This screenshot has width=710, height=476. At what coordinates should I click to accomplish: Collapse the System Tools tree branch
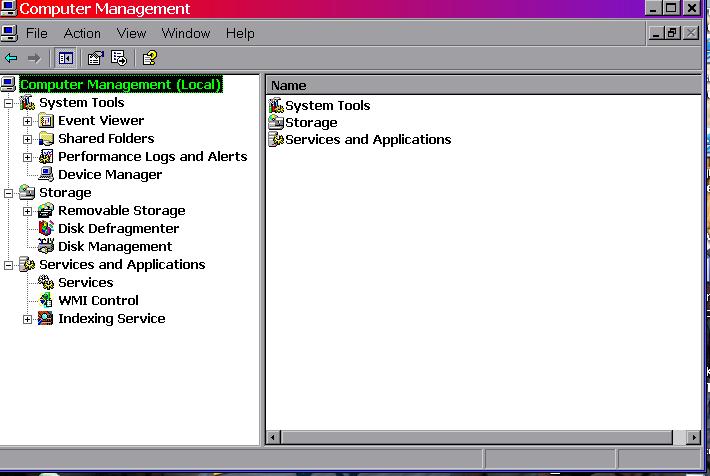pyautogui.click(x=9, y=103)
